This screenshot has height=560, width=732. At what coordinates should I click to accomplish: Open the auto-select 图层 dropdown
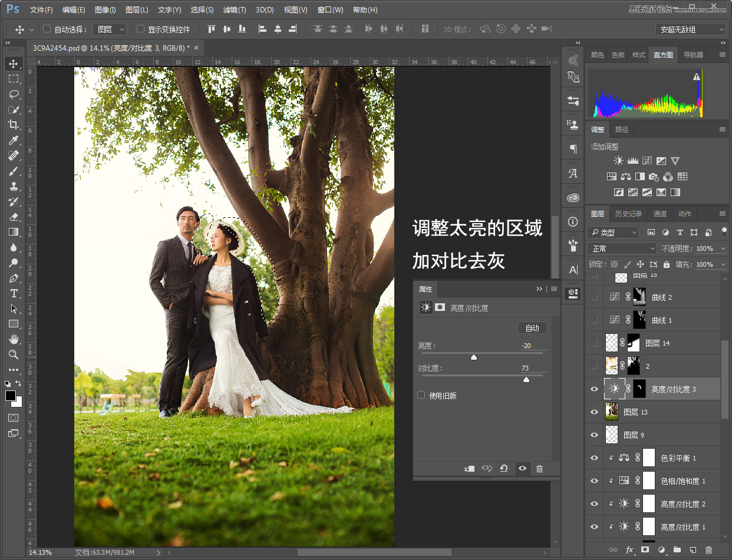(110, 29)
